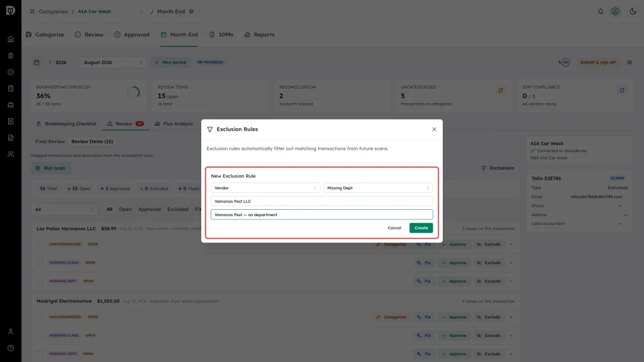Tick the Los Pollos Hermanos Missing Class checkbox

tap(40, 263)
